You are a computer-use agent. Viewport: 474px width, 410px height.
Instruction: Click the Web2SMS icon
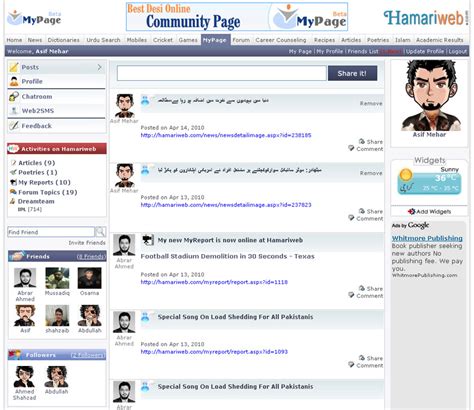tap(14, 111)
